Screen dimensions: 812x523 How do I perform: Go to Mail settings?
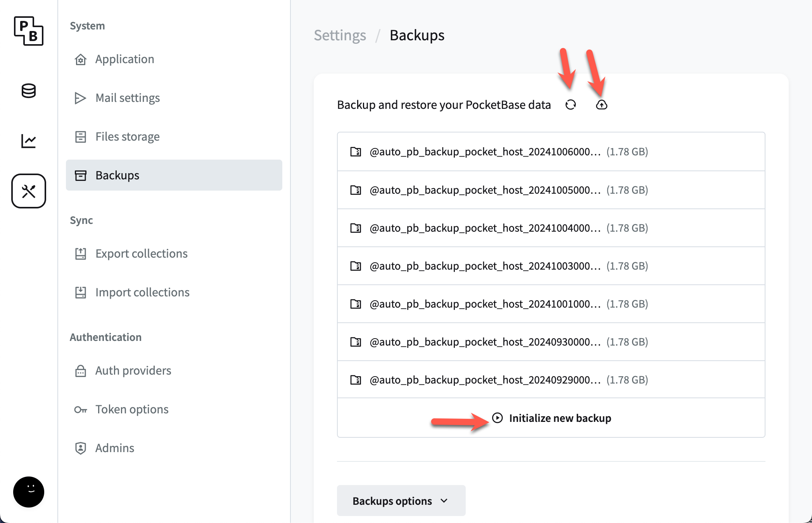coord(128,98)
